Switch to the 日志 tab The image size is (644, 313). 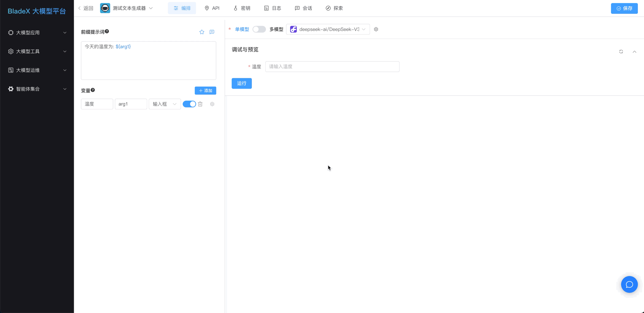click(x=272, y=8)
